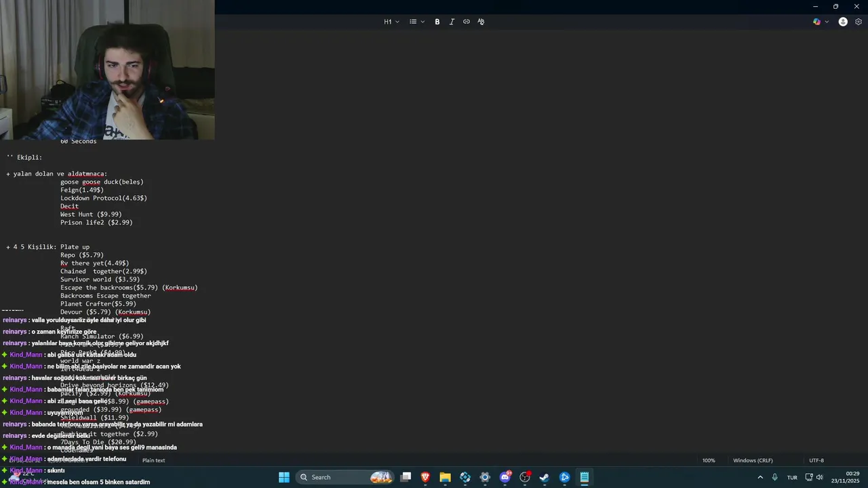Expand the chevron next to Copilot
The height and width of the screenshot is (488, 868).
click(x=827, y=22)
